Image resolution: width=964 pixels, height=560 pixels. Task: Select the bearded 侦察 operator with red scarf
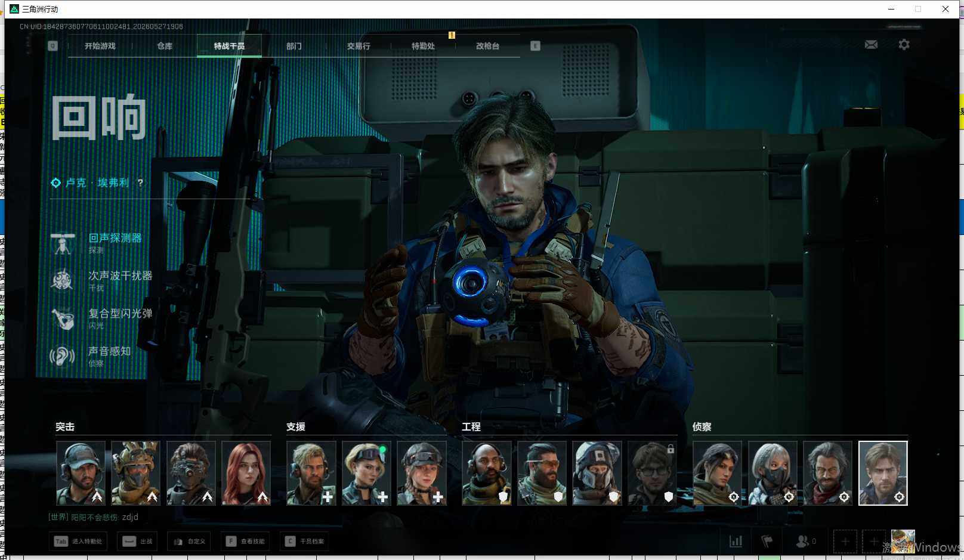click(x=827, y=473)
